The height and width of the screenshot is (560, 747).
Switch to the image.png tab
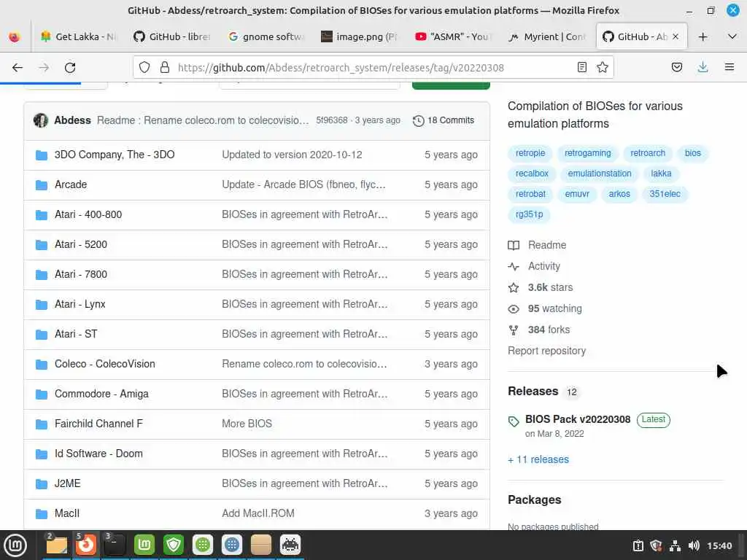359,36
